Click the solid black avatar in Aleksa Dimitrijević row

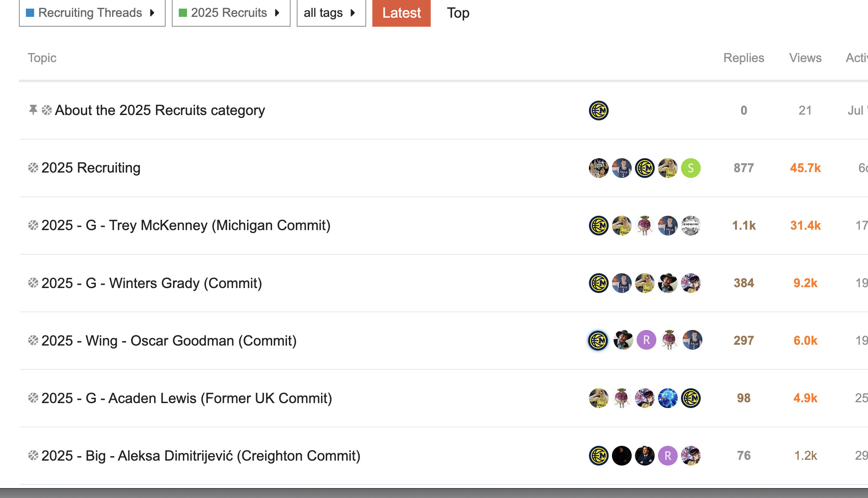click(x=621, y=456)
